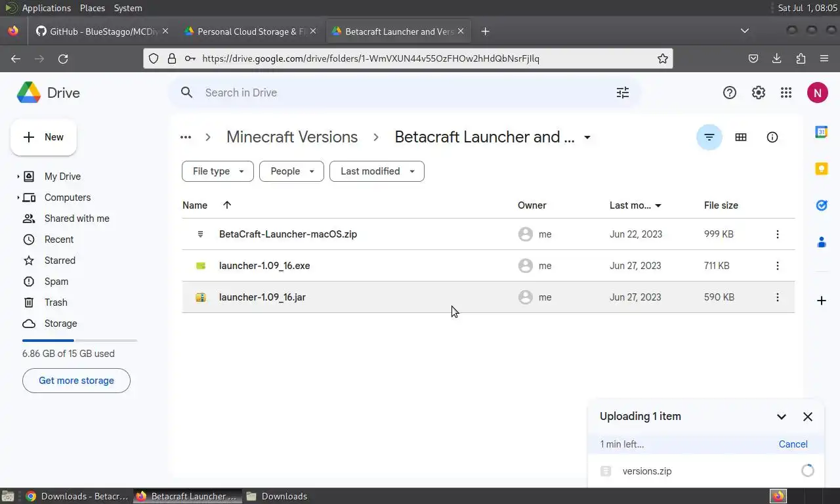Image resolution: width=840 pixels, height=504 pixels.
Task: Switch to Personal Cloud Storage tab
Action: pyautogui.click(x=251, y=31)
